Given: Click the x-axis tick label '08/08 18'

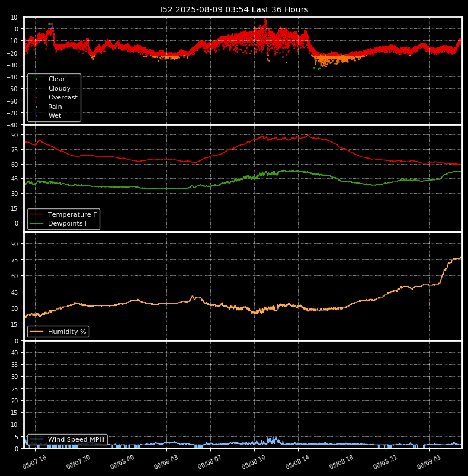Looking at the screenshot, I should [x=341, y=462].
